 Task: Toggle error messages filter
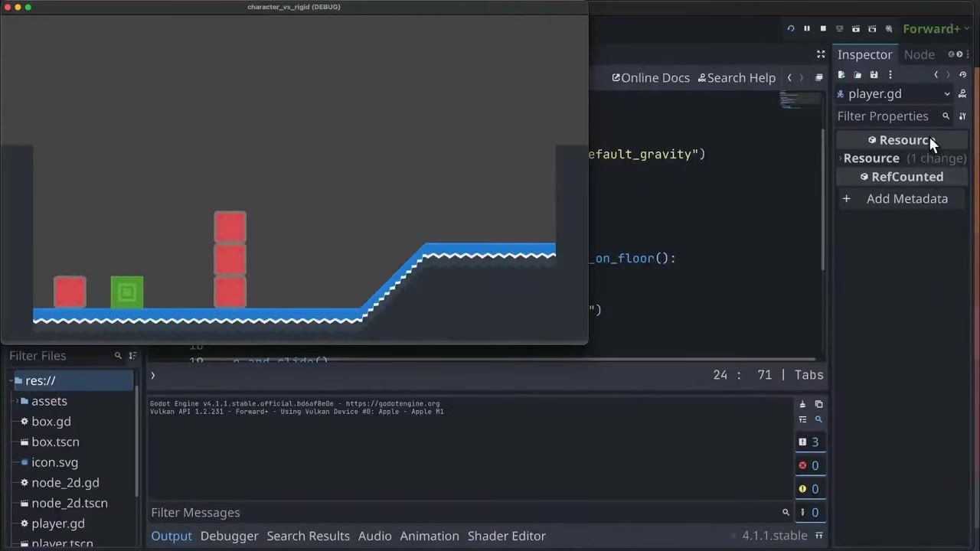point(810,465)
